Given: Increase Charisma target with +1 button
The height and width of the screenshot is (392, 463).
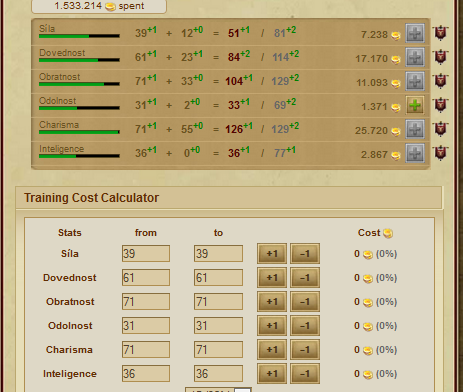Looking at the screenshot, I should point(272,350).
